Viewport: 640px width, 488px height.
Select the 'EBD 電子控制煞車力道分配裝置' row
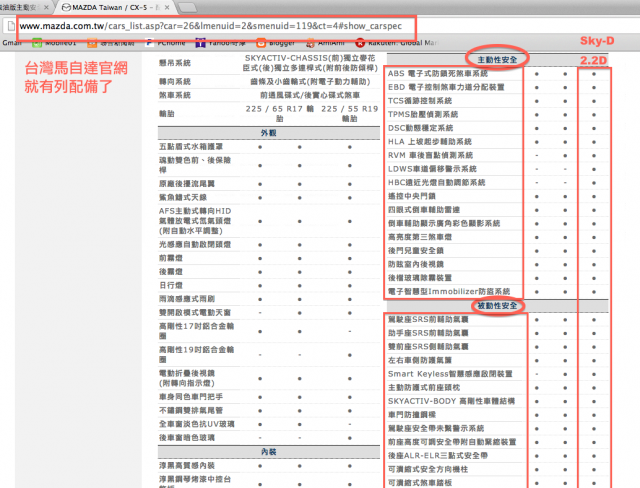pyautogui.click(x=497, y=87)
